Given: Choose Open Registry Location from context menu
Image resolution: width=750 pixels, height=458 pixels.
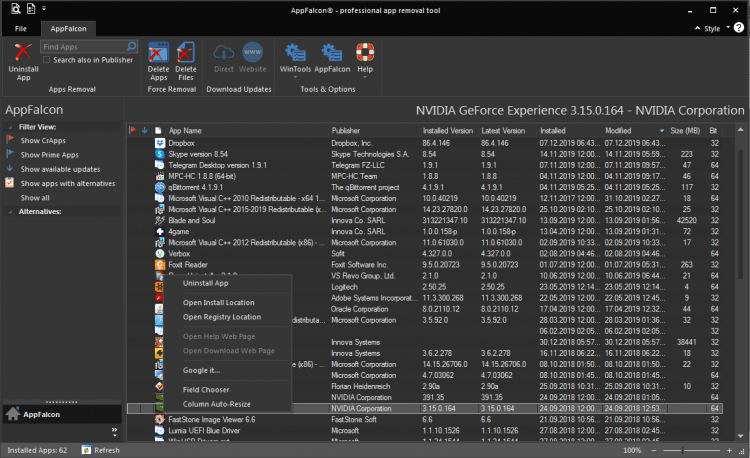Looking at the screenshot, I should pyautogui.click(x=221, y=317).
